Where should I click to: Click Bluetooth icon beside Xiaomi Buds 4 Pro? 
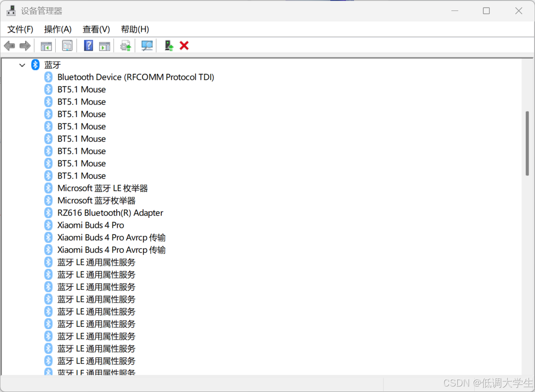(48, 225)
